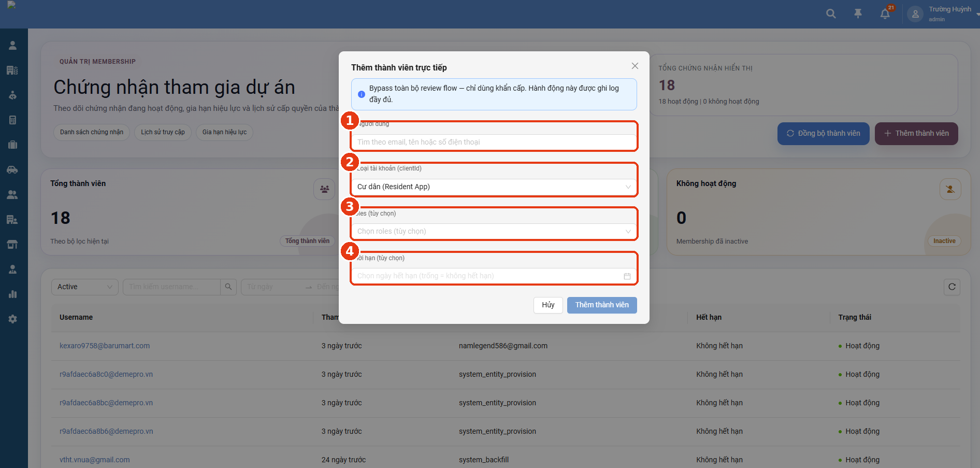Focus the user search email field
The image size is (980, 468).
tap(494, 142)
